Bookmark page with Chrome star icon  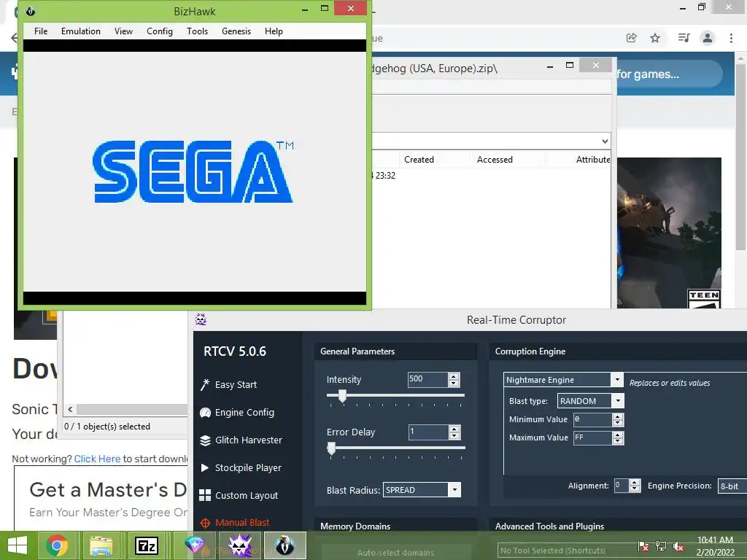pos(655,38)
